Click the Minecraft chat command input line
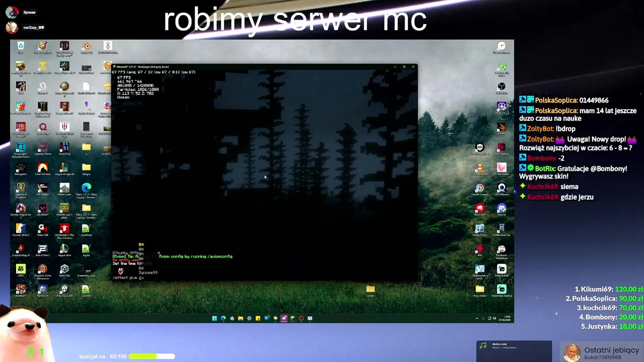Screen dimensions: 644x362 coord(265,278)
